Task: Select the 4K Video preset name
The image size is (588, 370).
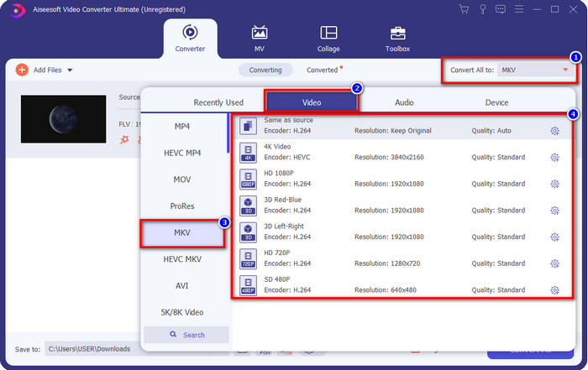Action: pos(277,147)
